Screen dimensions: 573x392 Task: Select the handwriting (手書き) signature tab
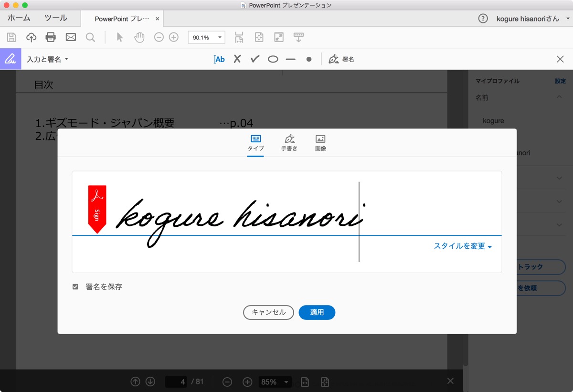pyautogui.click(x=289, y=143)
